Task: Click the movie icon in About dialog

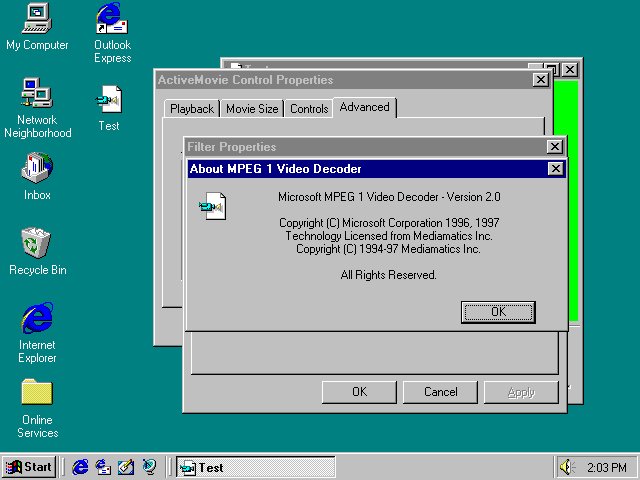Action: pos(212,206)
